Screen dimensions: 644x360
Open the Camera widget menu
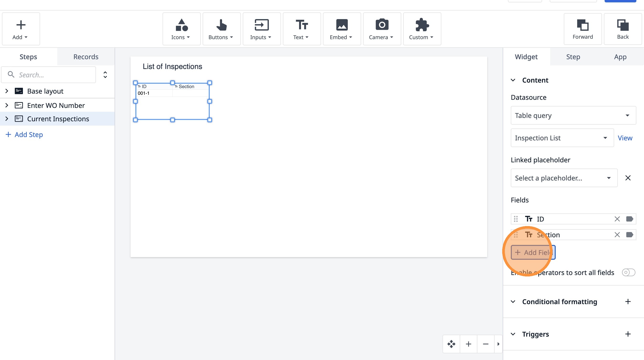pyautogui.click(x=381, y=29)
